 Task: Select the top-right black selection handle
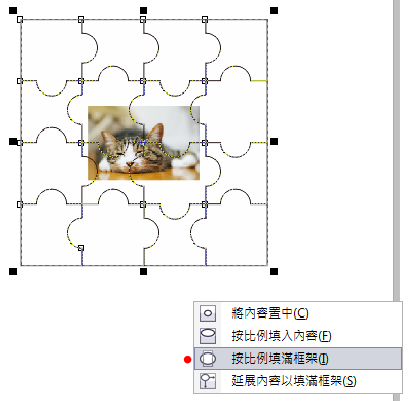click(274, 11)
